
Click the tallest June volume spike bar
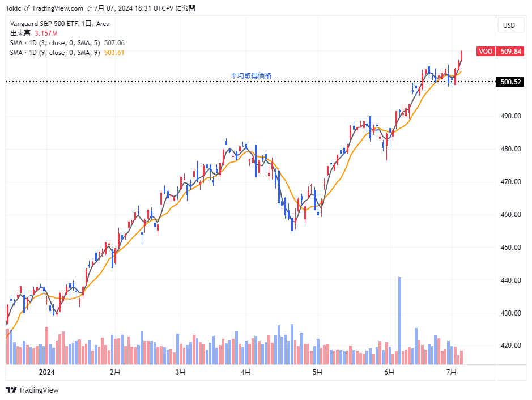[x=399, y=321]
